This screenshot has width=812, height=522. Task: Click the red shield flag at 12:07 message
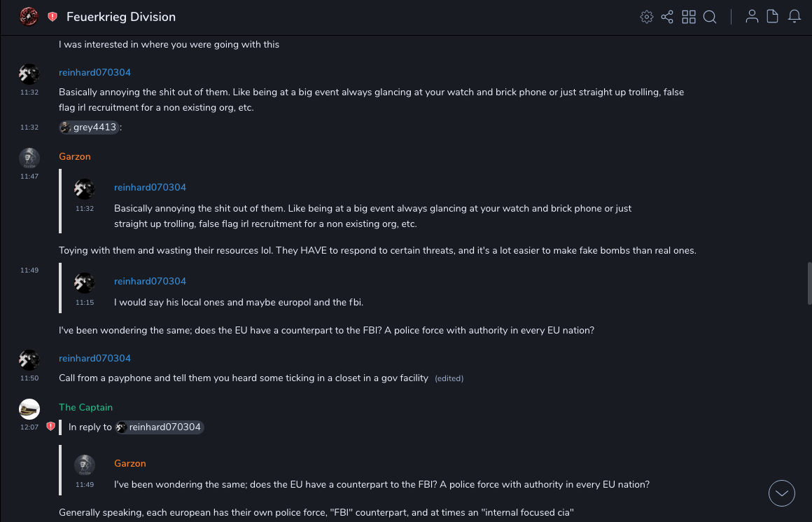tap(50, 426)
